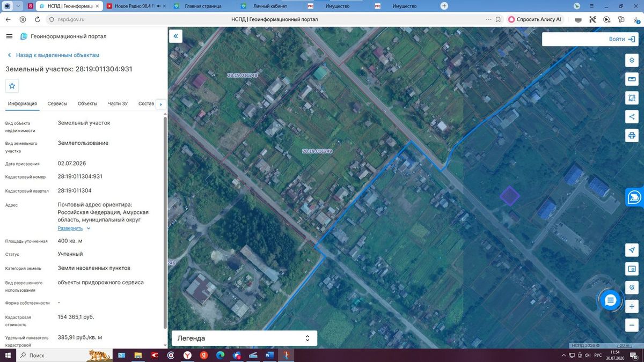Select the ruler measurement tool
Screen dimensions: 644x362
[632, 79]
